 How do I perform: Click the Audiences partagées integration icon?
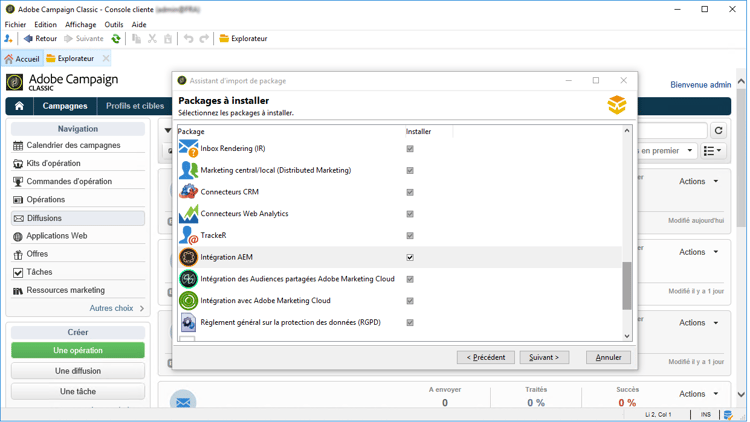[x=188, y=279]
